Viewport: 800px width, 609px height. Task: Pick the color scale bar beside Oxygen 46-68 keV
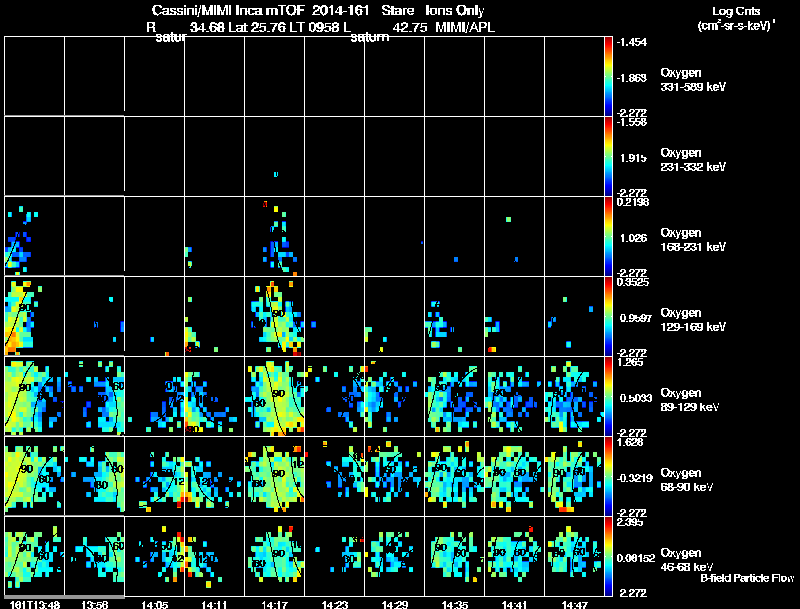[x=608, y=556]
